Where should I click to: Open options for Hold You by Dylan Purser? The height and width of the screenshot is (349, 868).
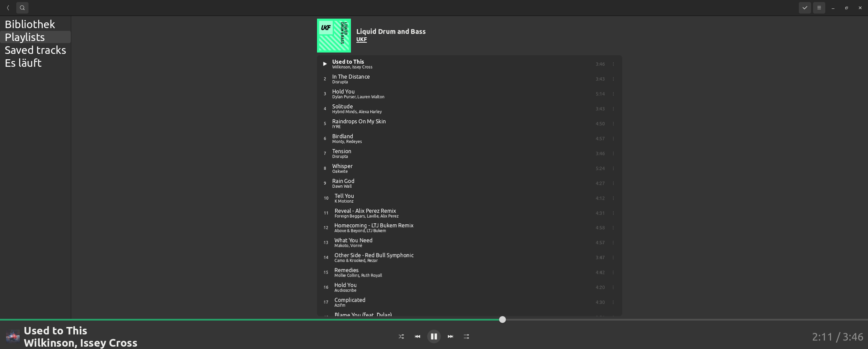pyautogui.click(x=613, y=94)
